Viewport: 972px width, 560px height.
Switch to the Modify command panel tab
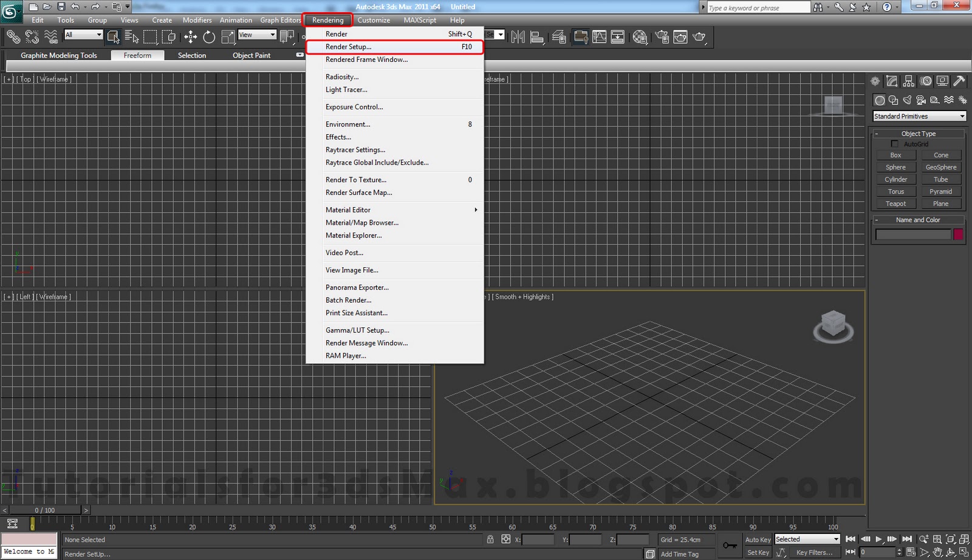click(x=892, y=81)
